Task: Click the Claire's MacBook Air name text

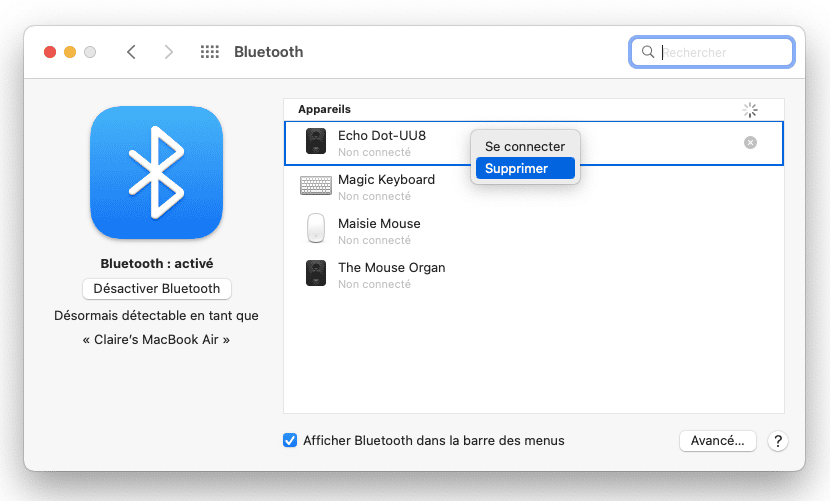Action: (x=156, y=339)
